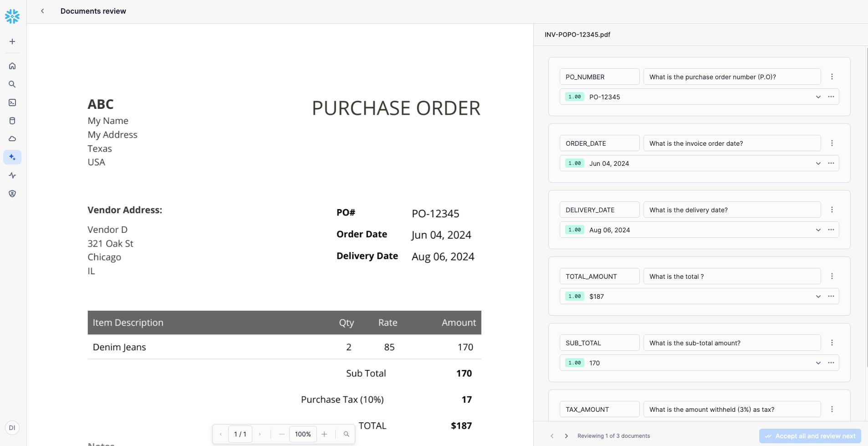Image resolution: width=868 pixels, height=446 pixels.
Task: Click the zoom in plus button
Action: 324,434
